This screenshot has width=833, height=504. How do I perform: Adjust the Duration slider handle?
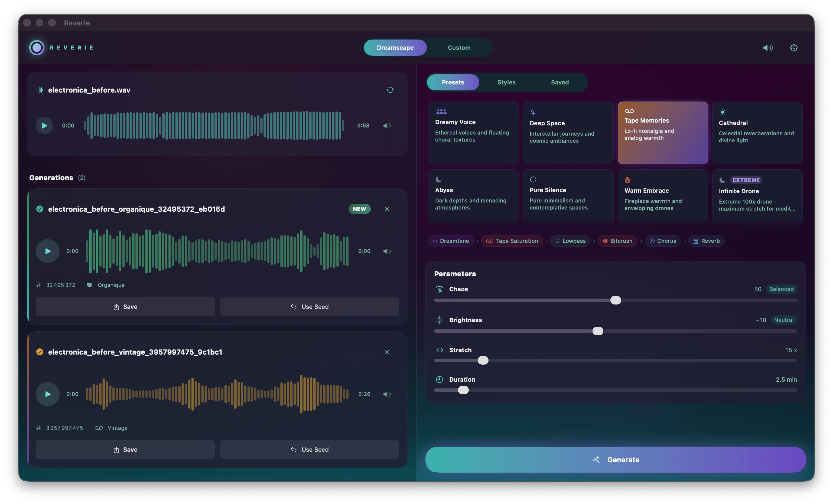(463, 390)
